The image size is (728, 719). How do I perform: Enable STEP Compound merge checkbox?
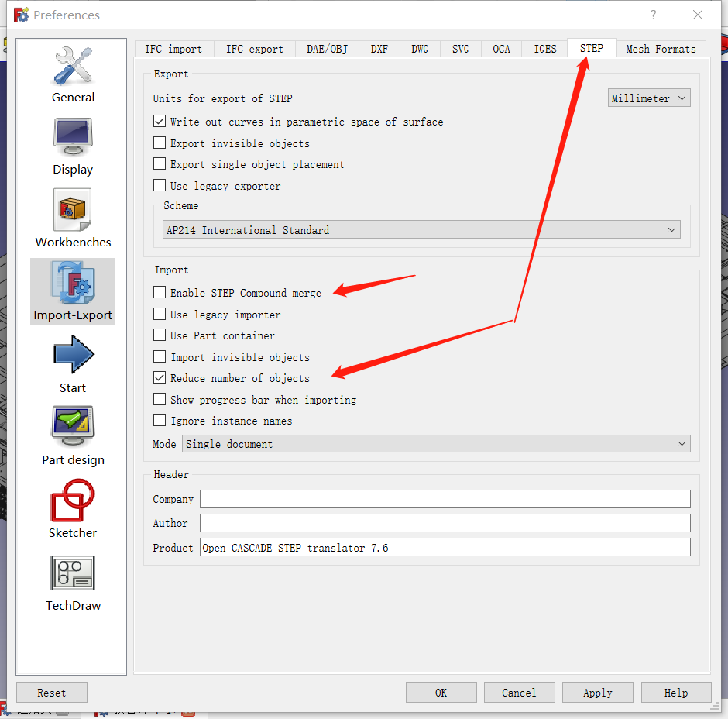(160, 293)
